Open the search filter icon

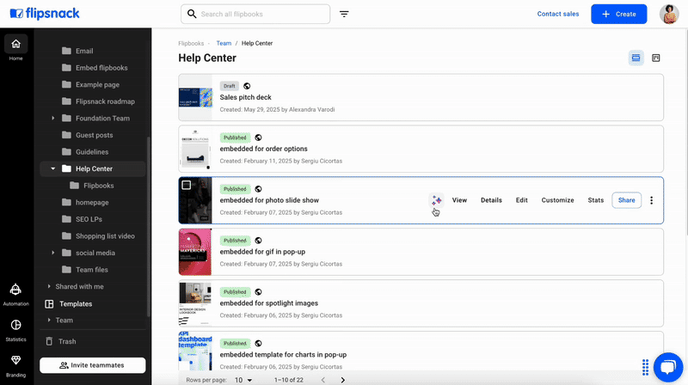point(344,14)
